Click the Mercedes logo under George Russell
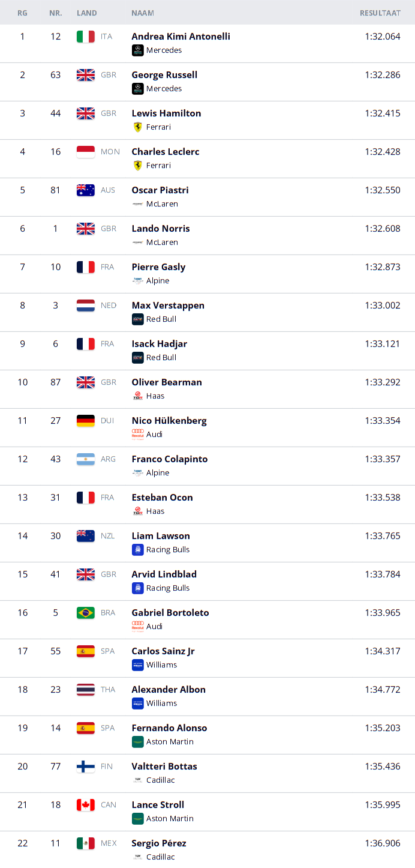This screenshot has width=415, height=868. pyautogui.click(x=137, y=89)
